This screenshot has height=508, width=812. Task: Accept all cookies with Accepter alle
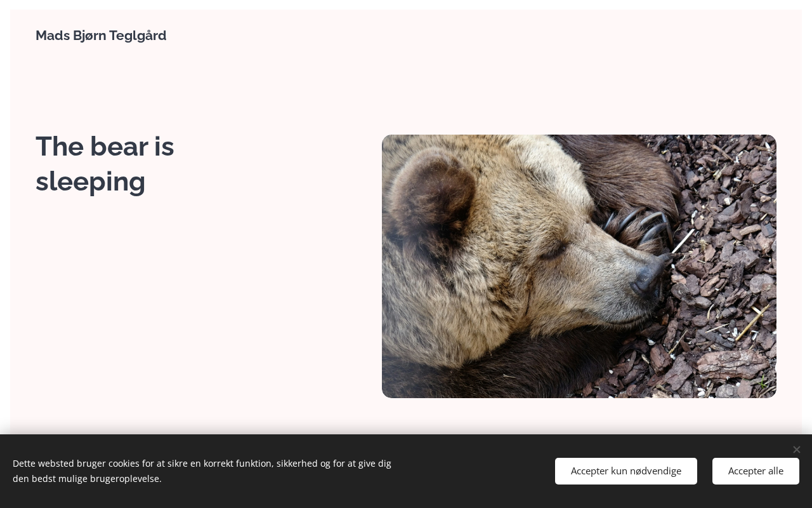[756, 471]
